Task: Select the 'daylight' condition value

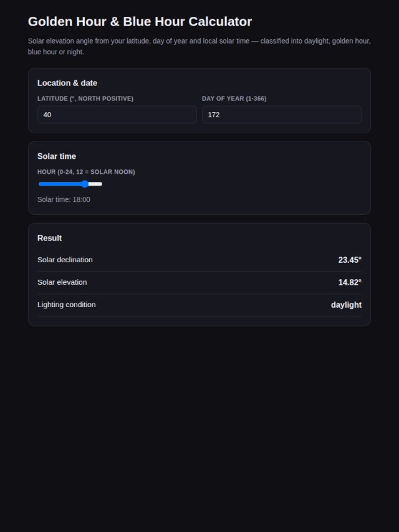Action: click(347, 305)
